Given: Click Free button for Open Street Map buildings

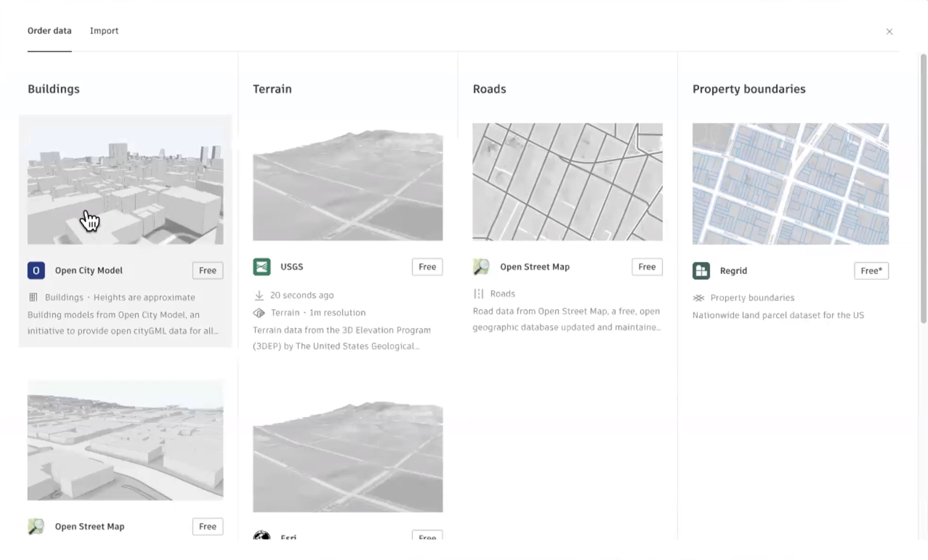Looking at the screenshot, I should click(208, 527).
